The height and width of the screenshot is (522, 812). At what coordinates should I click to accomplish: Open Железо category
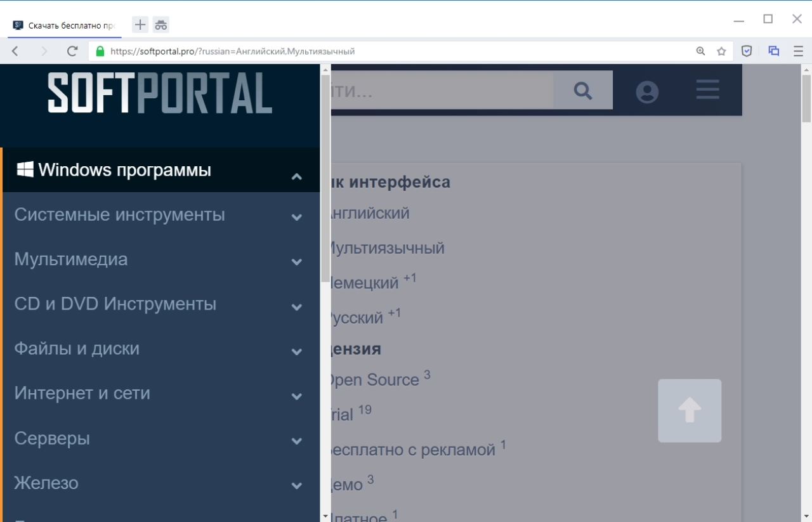click(x=46, y=483)
